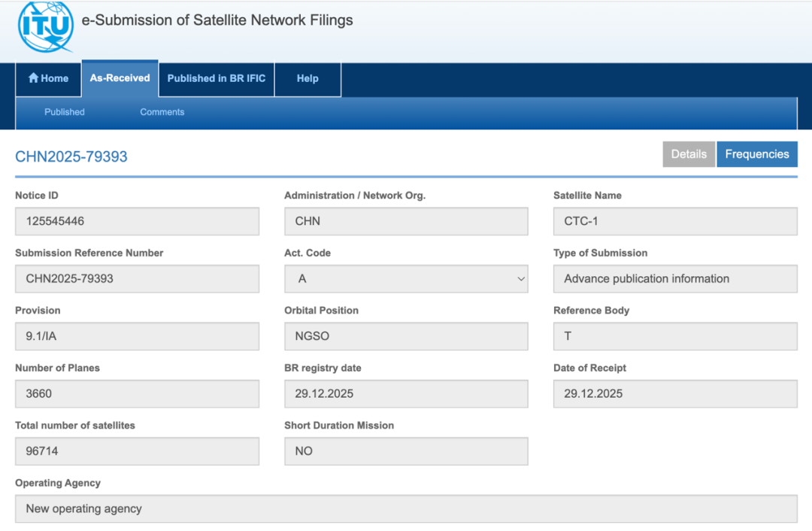Click the Frequencies button

(756, 154)
